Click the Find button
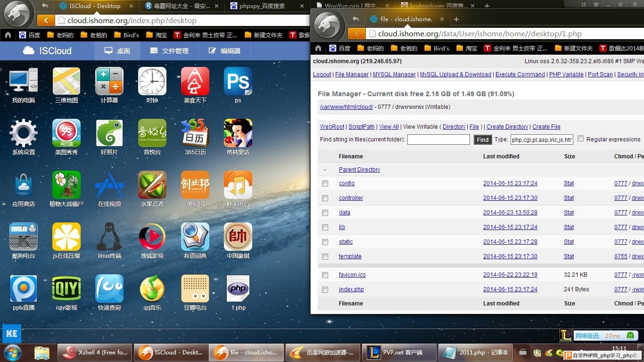The image size is (644, 362). pos(483,140)
